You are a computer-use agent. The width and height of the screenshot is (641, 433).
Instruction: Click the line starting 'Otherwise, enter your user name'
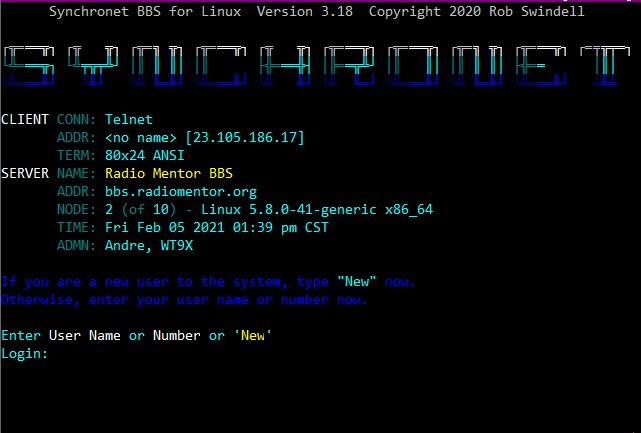[184, 299]
